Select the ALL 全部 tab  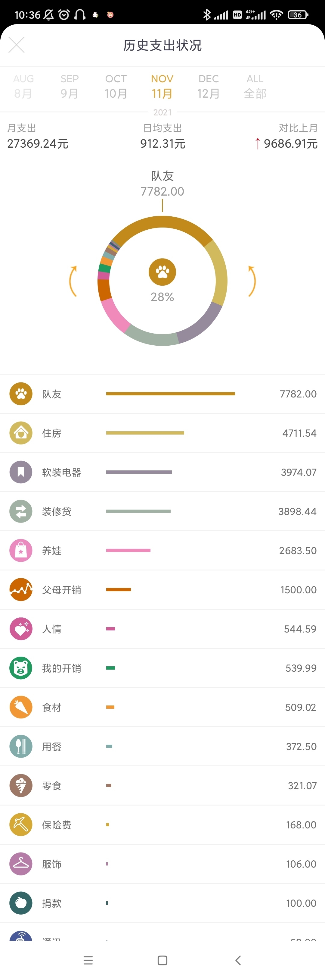pyautogui.click(x=255, y=86)
